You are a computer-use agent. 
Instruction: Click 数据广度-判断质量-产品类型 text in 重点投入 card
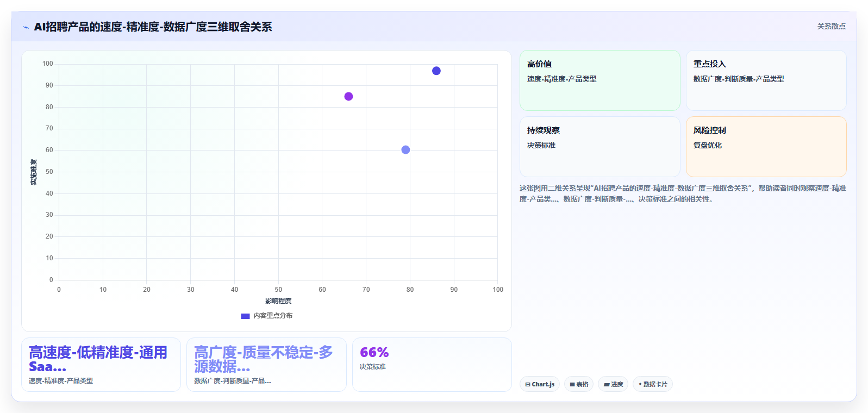pos(739,79)
